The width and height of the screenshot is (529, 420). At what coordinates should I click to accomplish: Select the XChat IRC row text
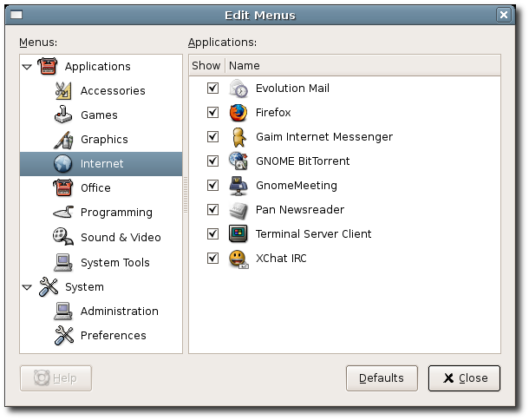[x=281, y=259]
